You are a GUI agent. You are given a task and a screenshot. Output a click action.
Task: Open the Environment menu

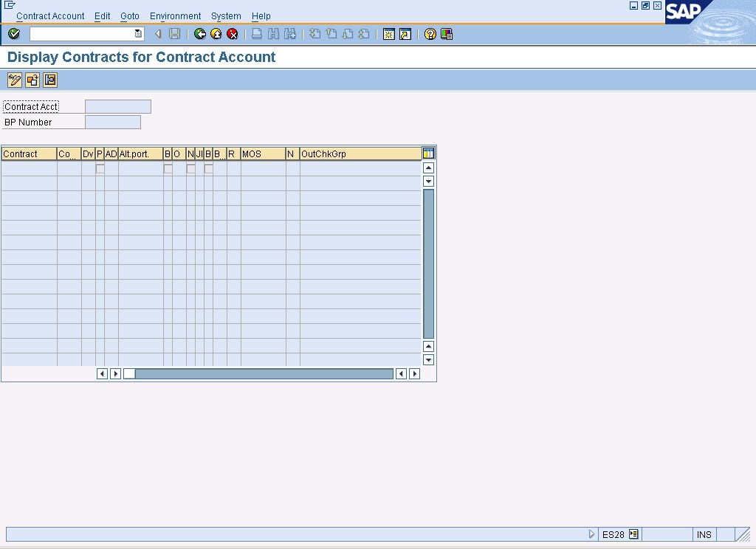tap(175, 15)
